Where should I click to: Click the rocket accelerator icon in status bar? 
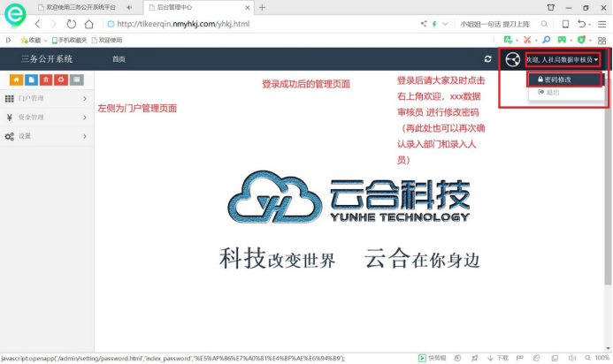(475, 358)
